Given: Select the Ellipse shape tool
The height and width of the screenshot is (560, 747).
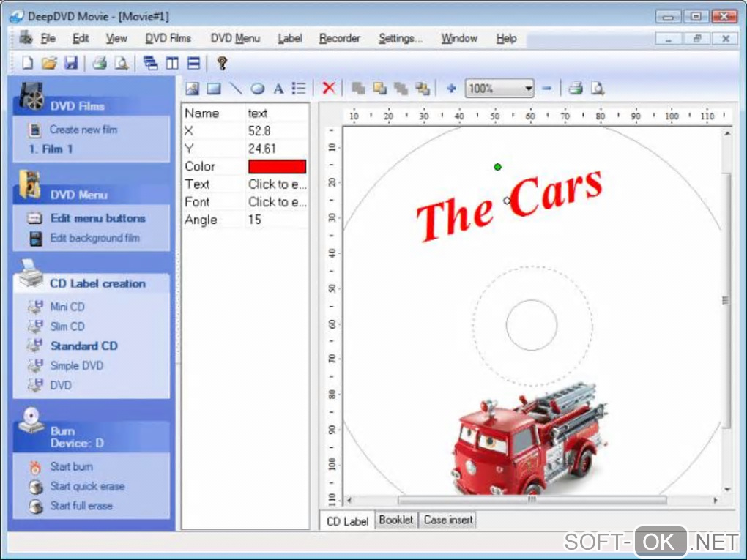Looking at the screenshot, I should 257,89.
